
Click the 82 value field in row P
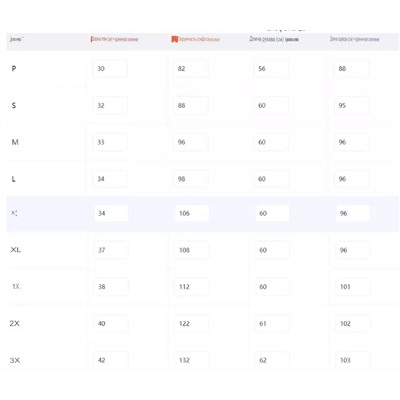click(x=191, y=69)
